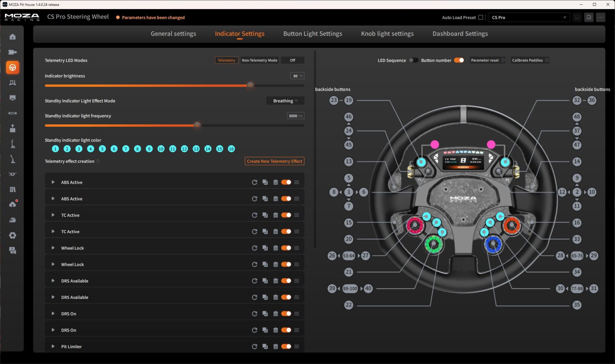Select the steering wheel icon in sidebar
Screen dimensions: 615x364
point(12,67)
